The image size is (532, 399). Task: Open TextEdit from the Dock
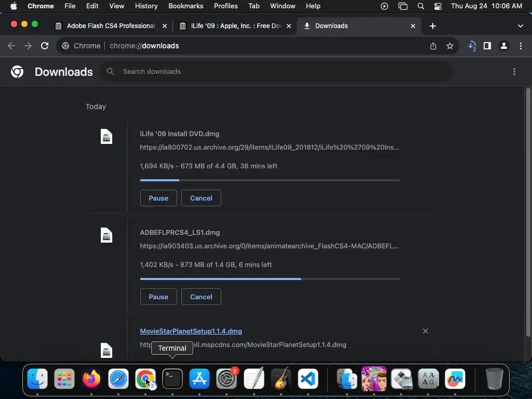pyautogui.click(x=254, y=378)
